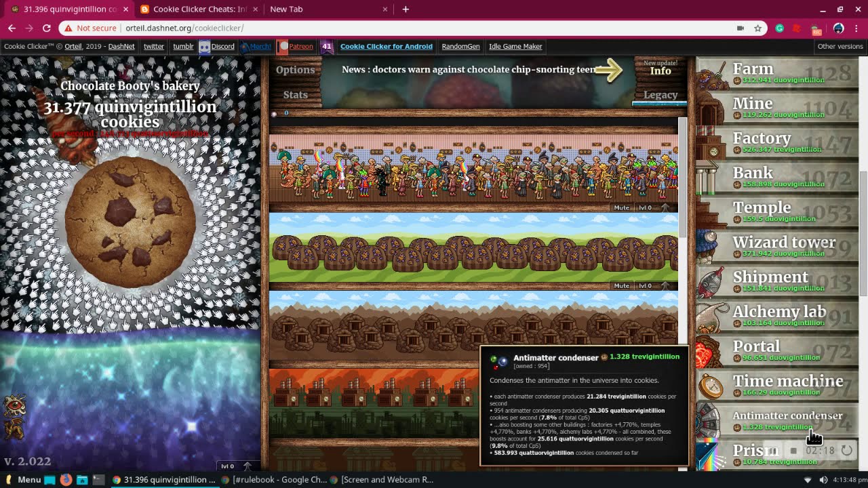
Task: Open a new browser tab with plus
Action: coord(406,9)
